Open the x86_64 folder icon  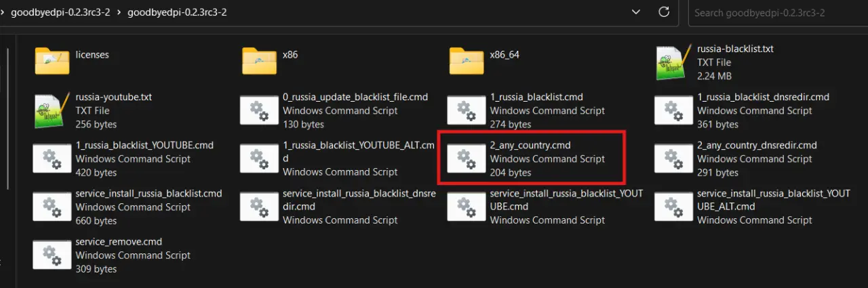point(467,61)
